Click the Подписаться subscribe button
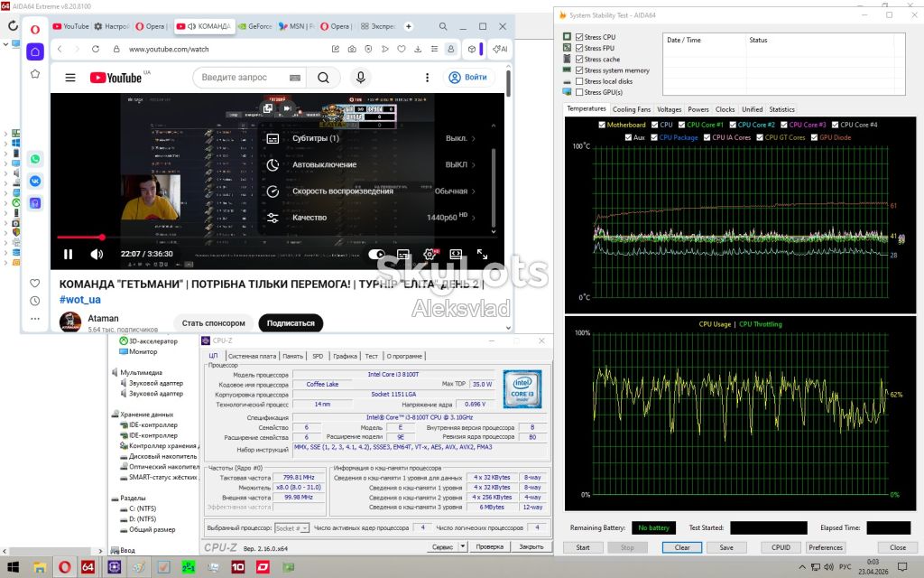This screenshot has height=578, width=924. (x=291, y=323)
